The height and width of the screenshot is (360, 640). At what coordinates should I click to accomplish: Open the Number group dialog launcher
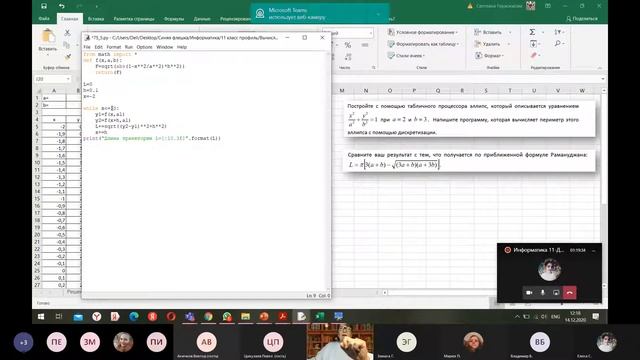coord(373,68)
